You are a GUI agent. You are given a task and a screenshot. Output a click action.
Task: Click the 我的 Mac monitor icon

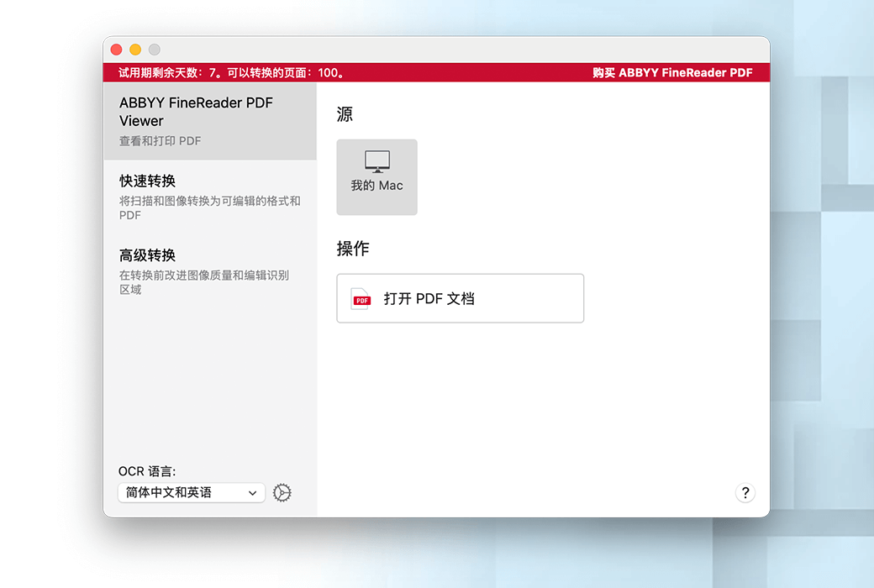[x=376, y=161]
